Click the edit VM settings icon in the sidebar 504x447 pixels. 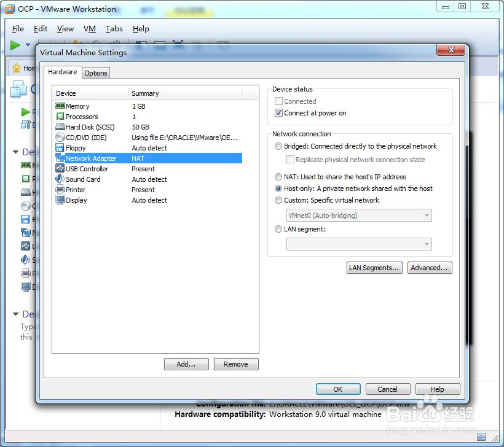[26, 125]
